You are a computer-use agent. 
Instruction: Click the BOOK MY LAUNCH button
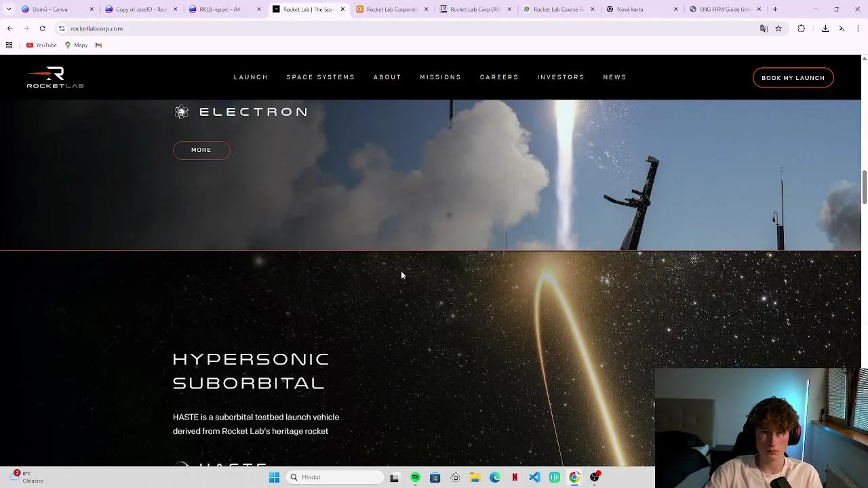tap(793, 78)
